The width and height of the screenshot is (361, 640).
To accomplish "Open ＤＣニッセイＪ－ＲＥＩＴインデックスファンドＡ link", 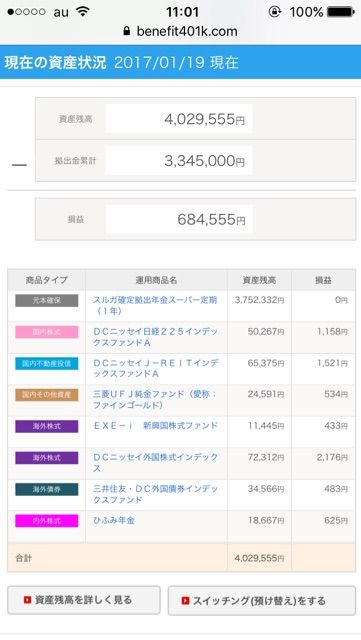I will coord(156,368).
